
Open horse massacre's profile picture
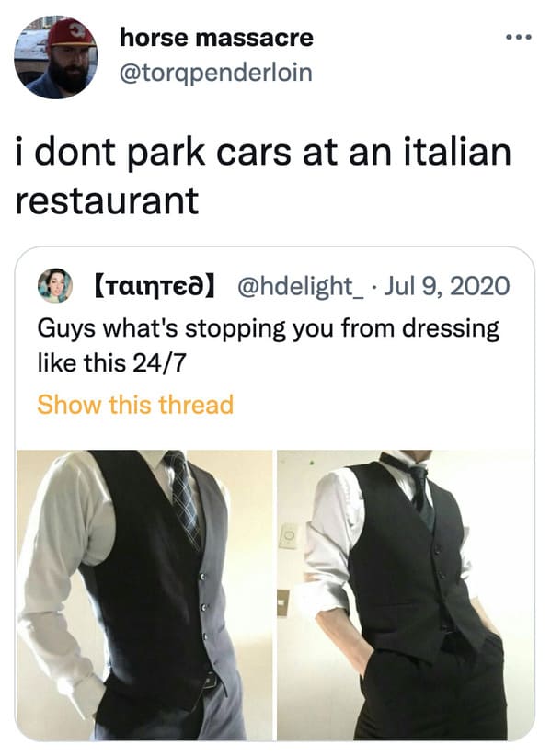tap(55, 57)
